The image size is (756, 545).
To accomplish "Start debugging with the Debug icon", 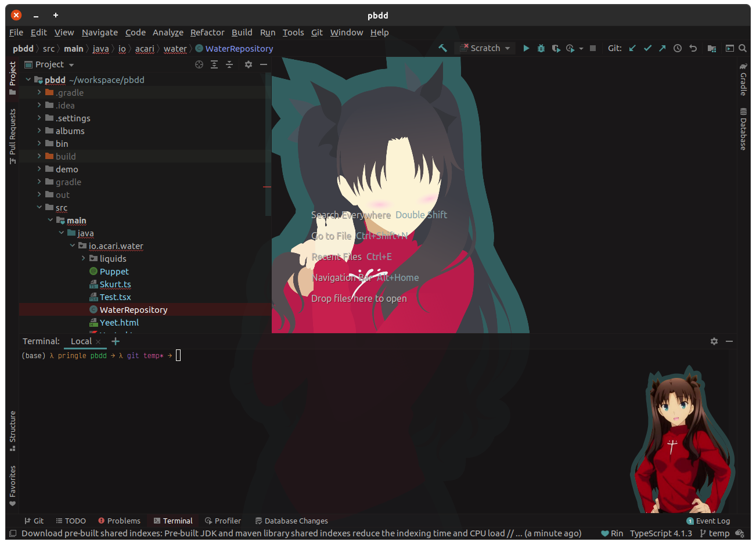I will (541, 48).
